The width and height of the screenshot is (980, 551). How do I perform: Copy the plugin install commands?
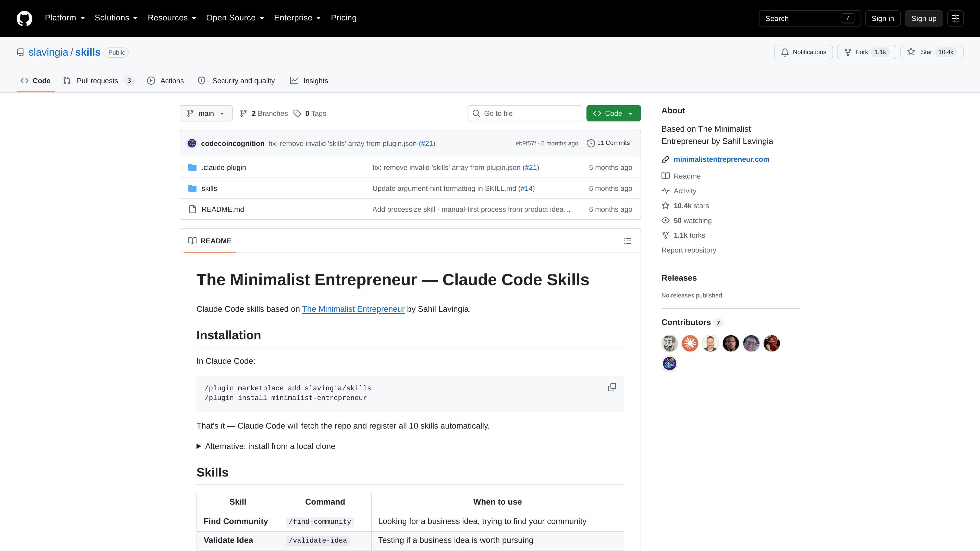coord(612,387)
